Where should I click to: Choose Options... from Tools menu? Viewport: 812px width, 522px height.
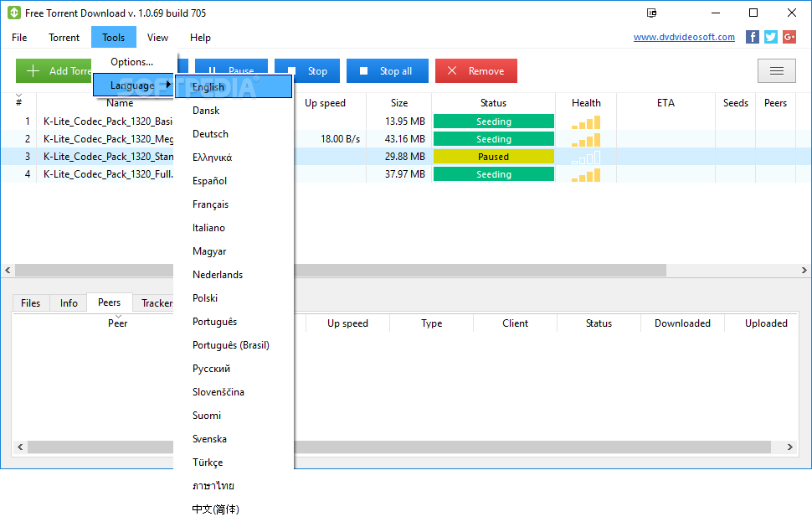[x=134, y=62]
